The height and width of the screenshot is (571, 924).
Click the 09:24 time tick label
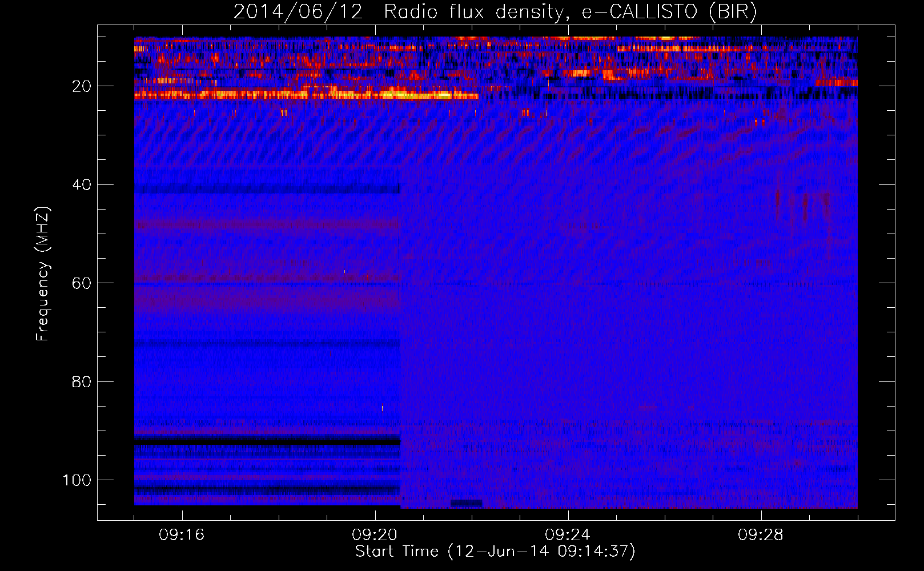click(x=568, y=535)
